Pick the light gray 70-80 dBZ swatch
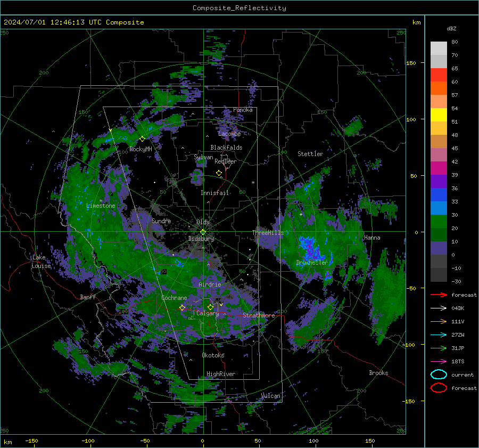The height and width of the screenshot is (448, 479). click(439, 48)
